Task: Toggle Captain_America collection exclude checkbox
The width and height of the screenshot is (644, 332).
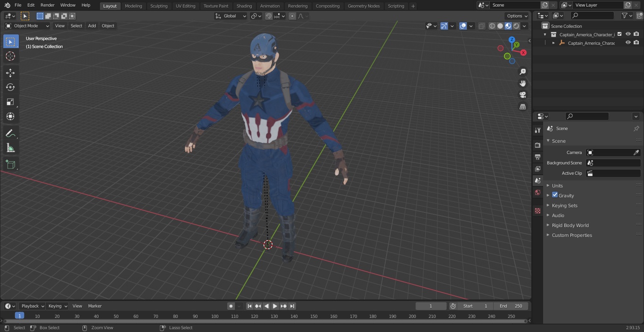Action: pos(619,34)
